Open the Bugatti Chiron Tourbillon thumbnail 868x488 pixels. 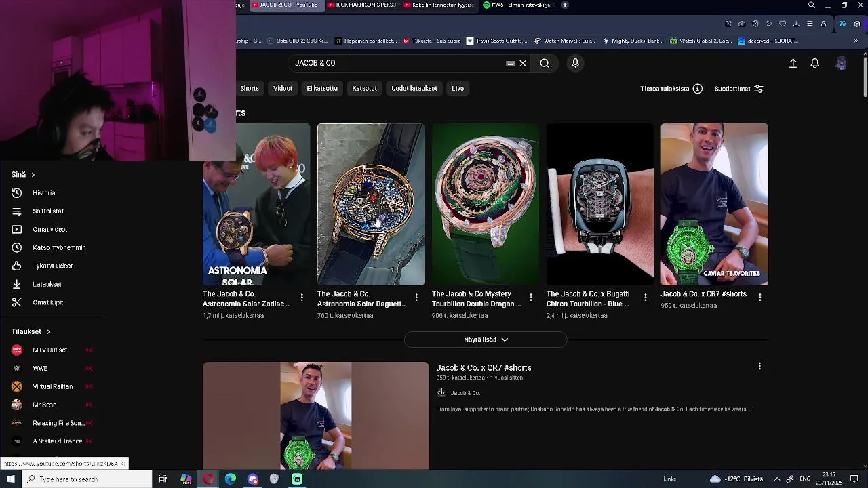pos(600,204)
